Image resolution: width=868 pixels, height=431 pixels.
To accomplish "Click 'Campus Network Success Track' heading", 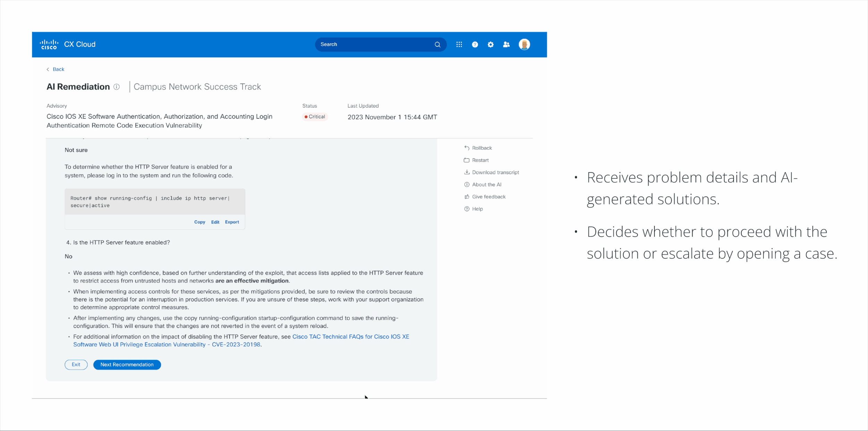I will point(197,87).
